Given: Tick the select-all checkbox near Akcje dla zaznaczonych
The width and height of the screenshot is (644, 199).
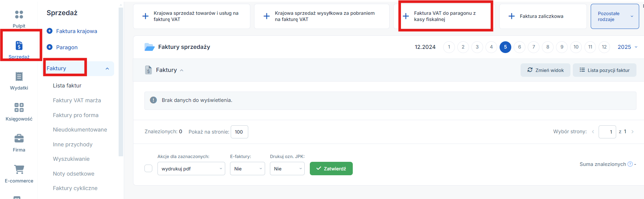Looking at the screenshot, I should coord(149,168).
